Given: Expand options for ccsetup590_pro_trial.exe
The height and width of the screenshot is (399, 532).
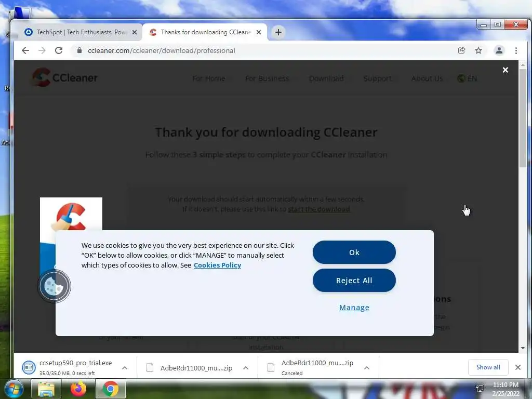Looking at the screenshot, I should pos(125,368).
